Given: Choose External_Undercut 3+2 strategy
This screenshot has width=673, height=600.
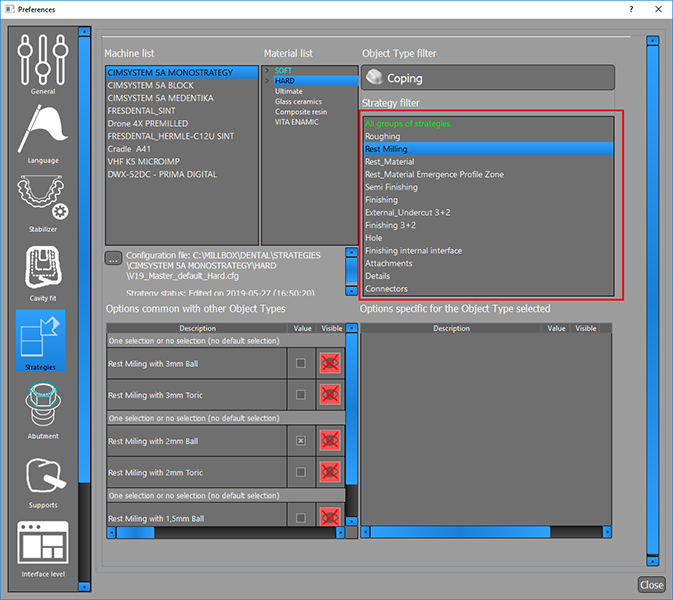Looking at the screenshot, I should click(488, 212).
